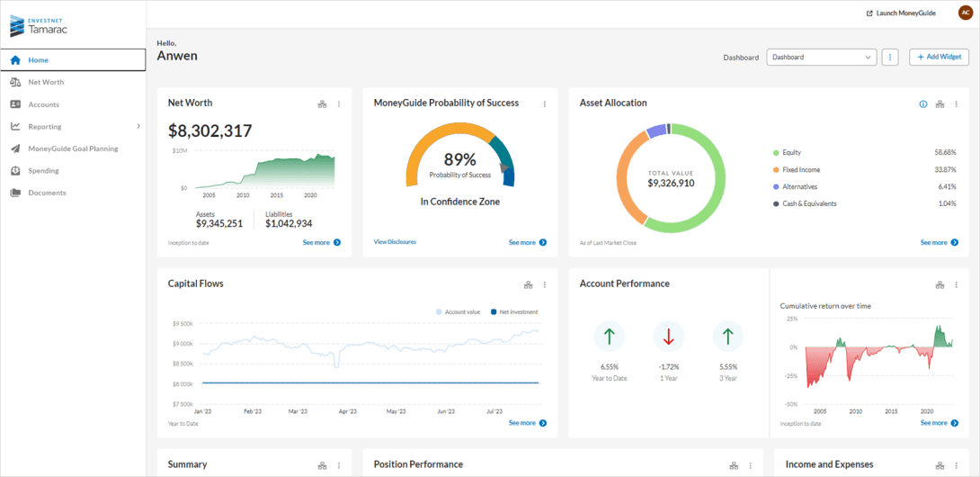The image size is (980, 477).
Task: Open Net Worth scales icon in sidebar
Action: pos(15,82)
